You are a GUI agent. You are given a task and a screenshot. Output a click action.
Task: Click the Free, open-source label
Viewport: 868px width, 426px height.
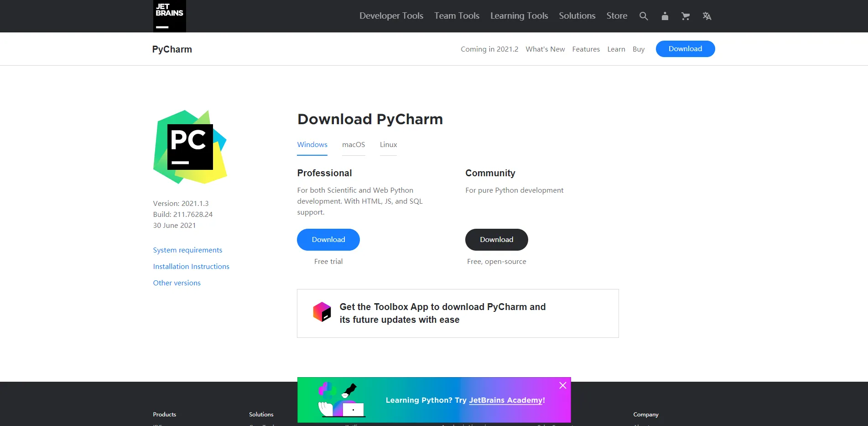(x=497, y=262)
